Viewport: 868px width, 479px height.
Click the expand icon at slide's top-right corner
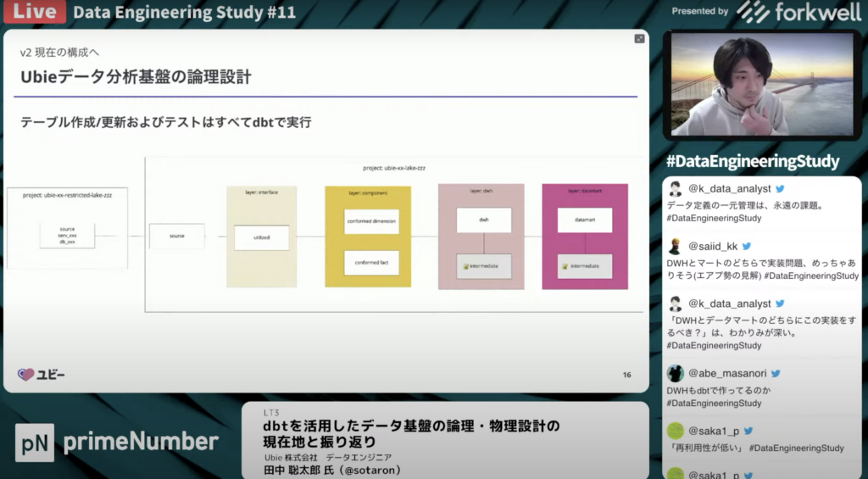[639, 38]
